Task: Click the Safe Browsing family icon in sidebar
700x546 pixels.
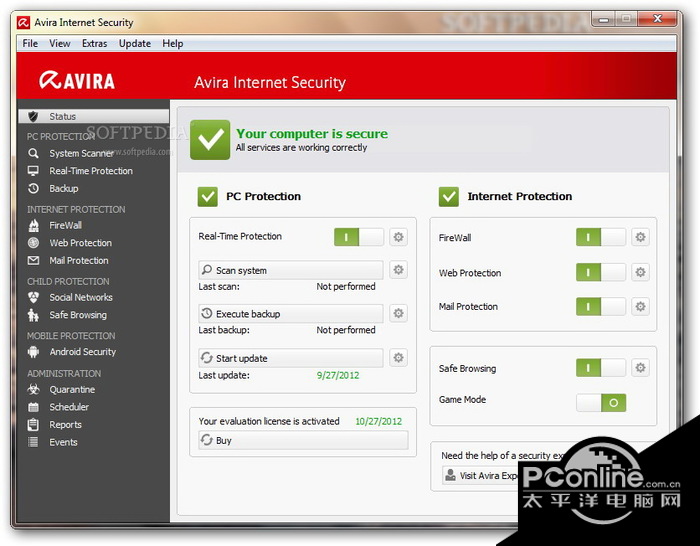Action: [x=33, y=315]
